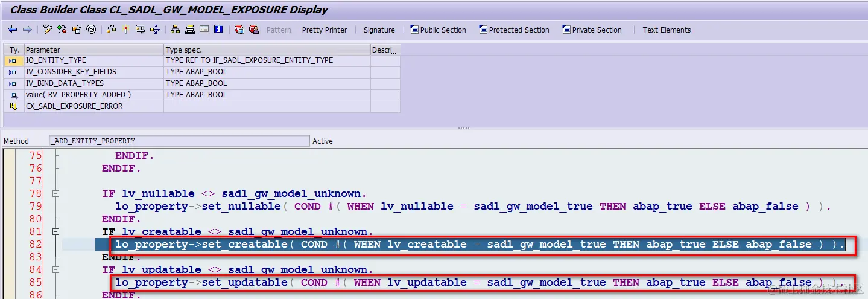Click the importing icon for IO_ENTITY_TYPE
Screen dimensions: 868x299
(13, 60)
